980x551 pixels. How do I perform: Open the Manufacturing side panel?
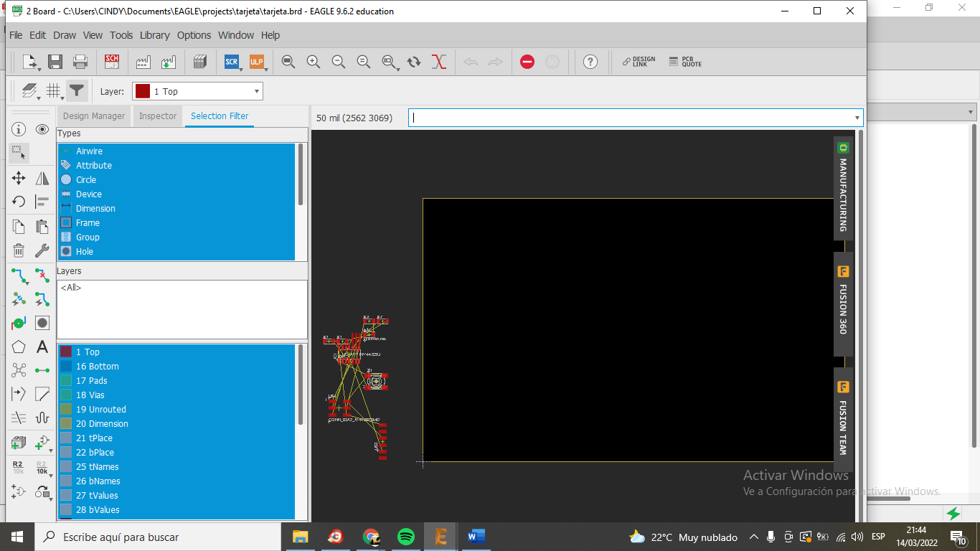tap(843, 188)
